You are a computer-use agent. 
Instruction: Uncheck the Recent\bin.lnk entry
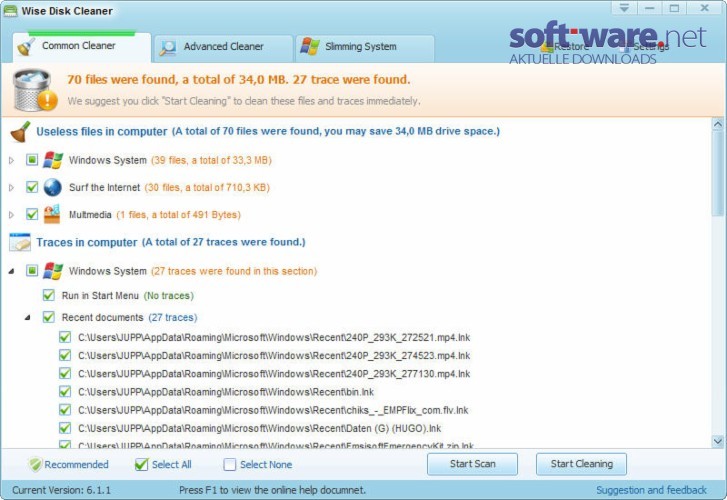(65, 392)
